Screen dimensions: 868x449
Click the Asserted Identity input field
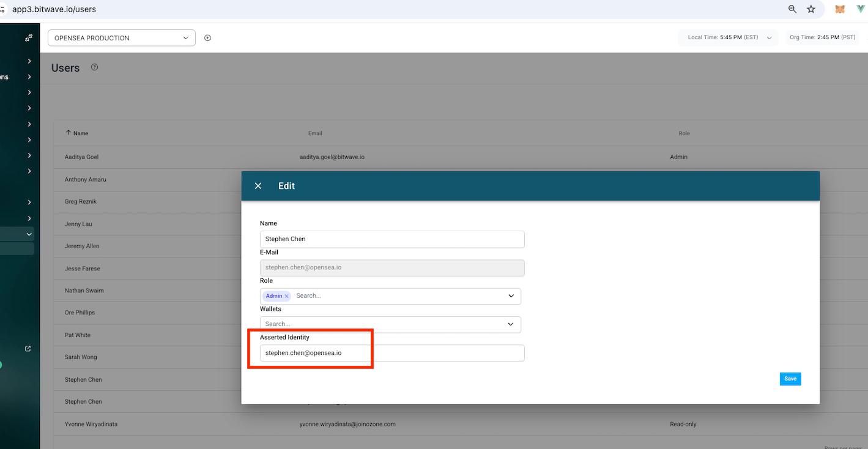(x=392, y=353)
